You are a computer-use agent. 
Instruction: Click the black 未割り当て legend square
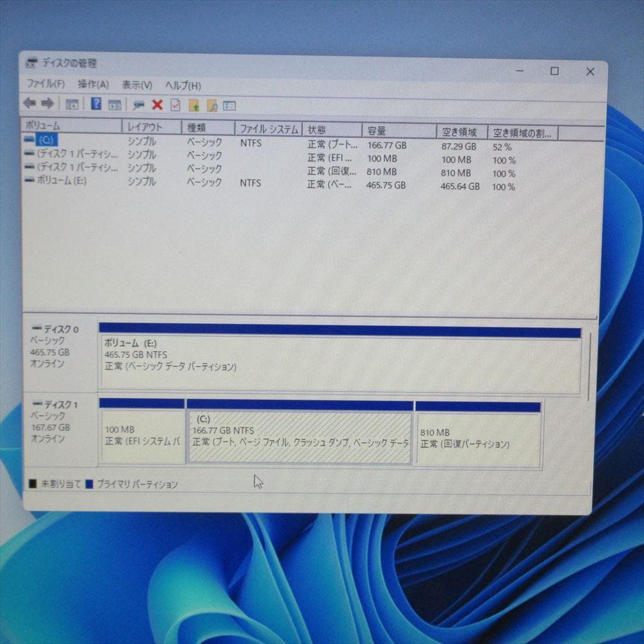coord(33,483)
